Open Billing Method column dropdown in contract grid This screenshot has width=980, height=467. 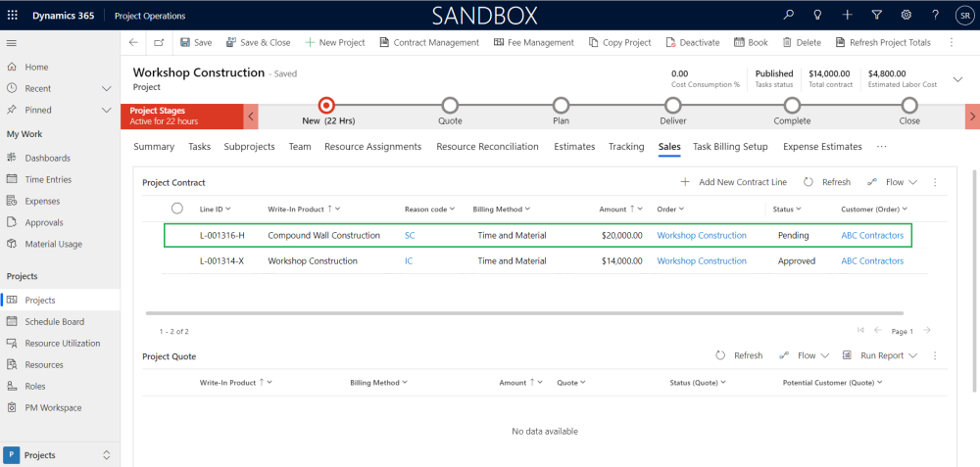tap(502, 210)
